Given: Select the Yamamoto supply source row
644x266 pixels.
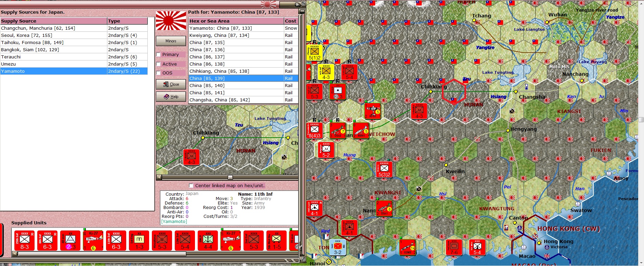Looking at the screenshot, I should (74, 71).
